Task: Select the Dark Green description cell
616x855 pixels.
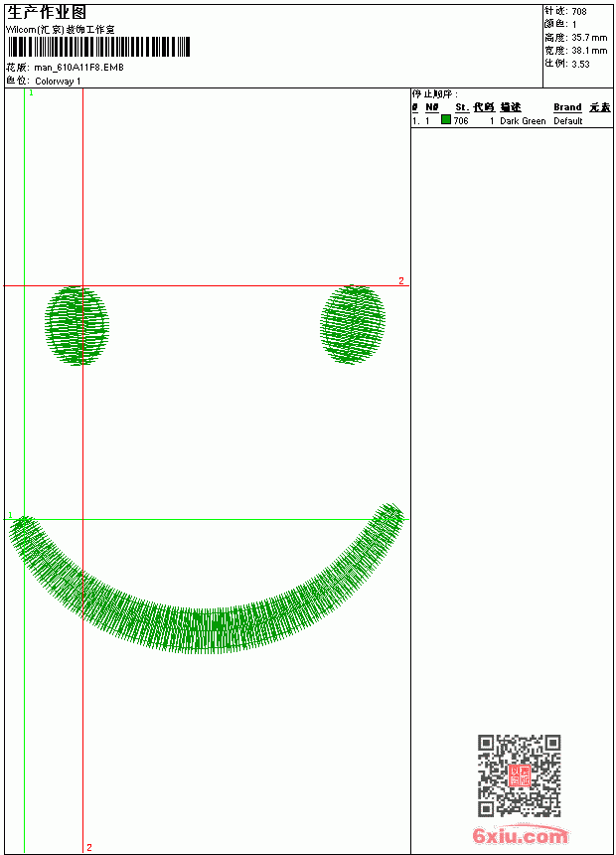Action: click(x=523, y=121)
